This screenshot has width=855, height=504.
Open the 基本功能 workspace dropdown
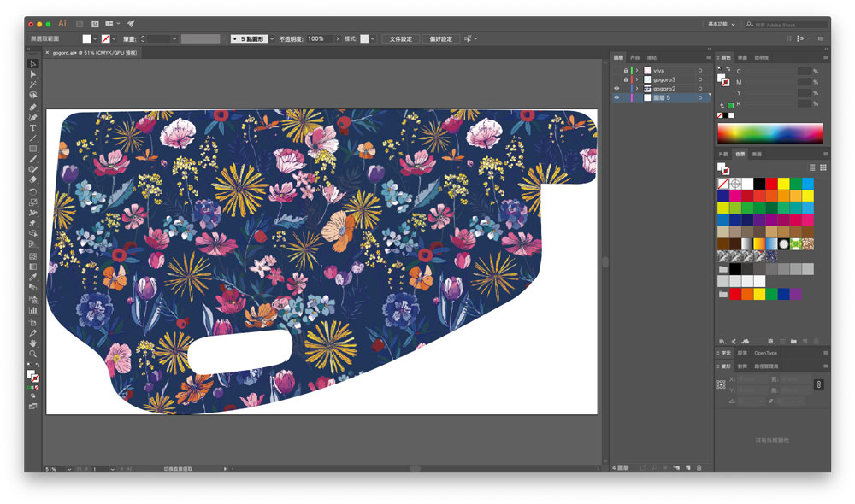pyautogui.click(x=721, y=24)
